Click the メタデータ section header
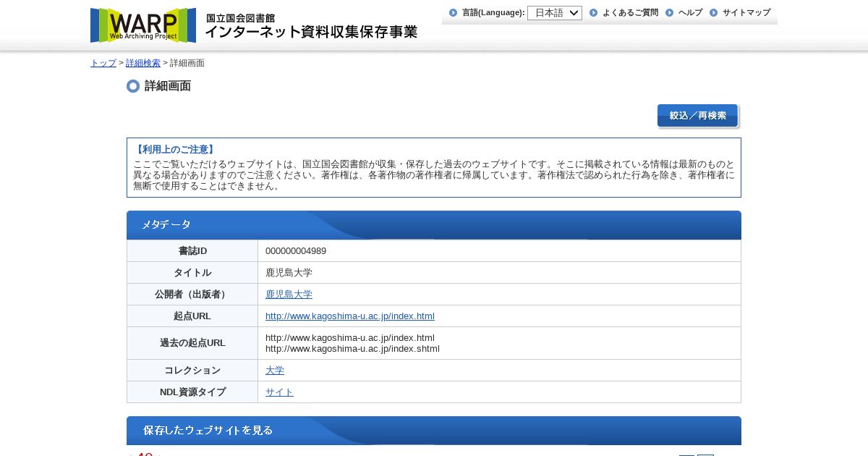Image resolution: width=868 pixels, height=456 pixels. tap(434, 225)
